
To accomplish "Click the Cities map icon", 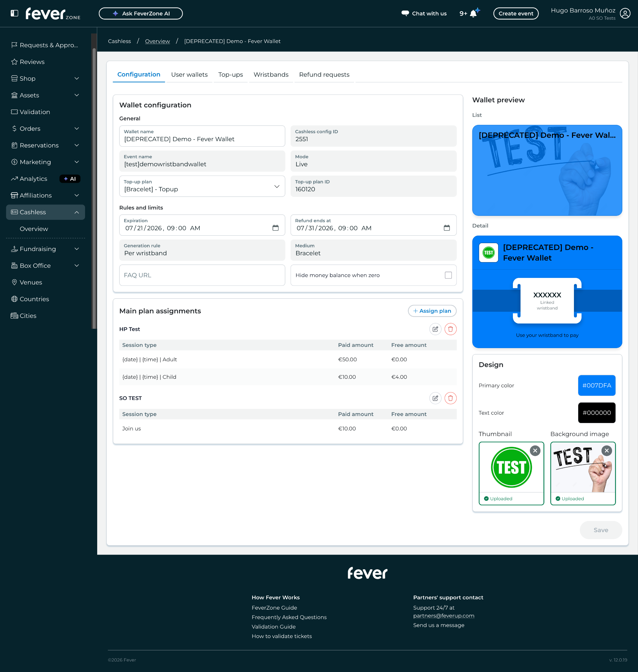I will [14, 315].
